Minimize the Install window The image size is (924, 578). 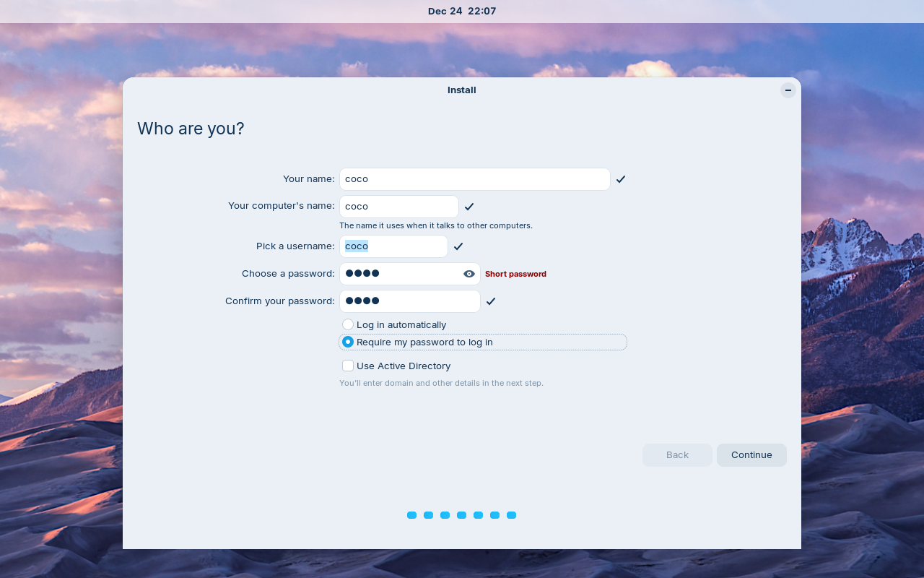coord(788,90)
